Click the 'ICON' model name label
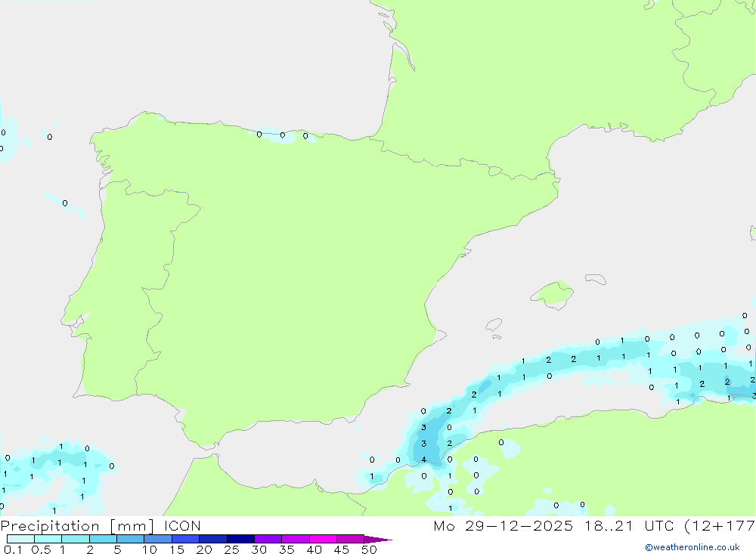This screenshot has width=756, height=554. (x=181, y=525)
